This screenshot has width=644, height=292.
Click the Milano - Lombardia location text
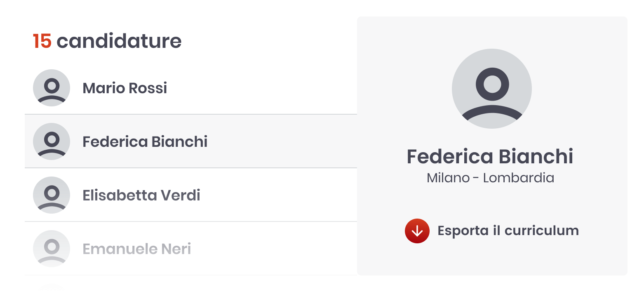tap(490, 178)
